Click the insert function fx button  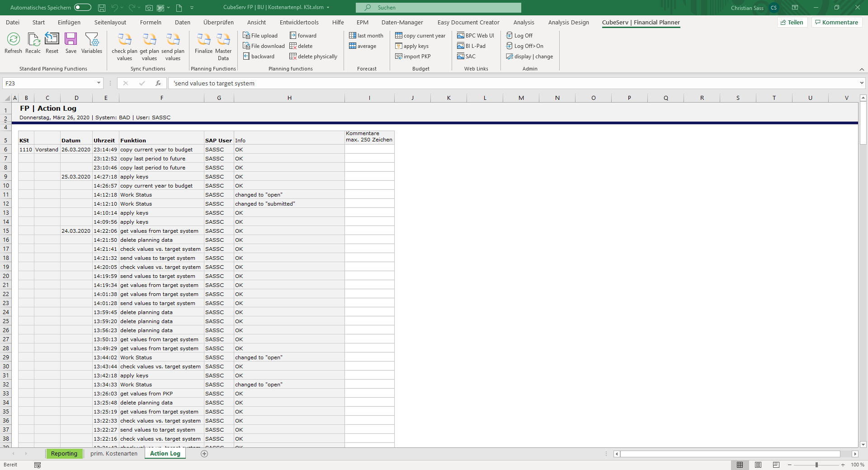coord(158,83)
